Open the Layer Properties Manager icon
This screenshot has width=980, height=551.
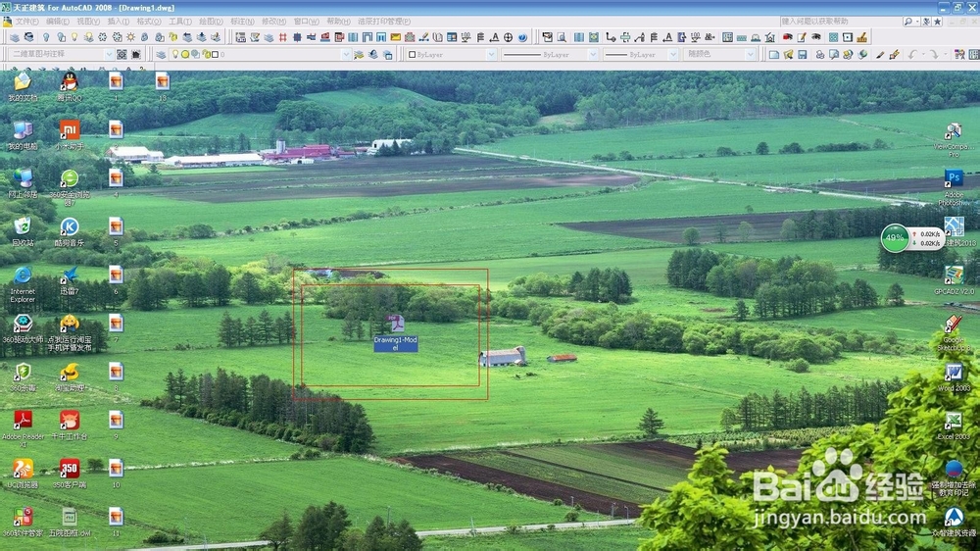point(161,54)
